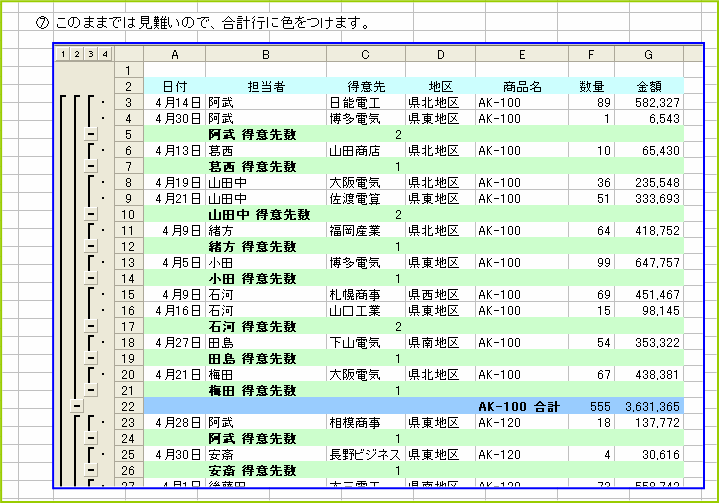Select amount cell 647,757
Viewport: 719px width, 503px height.
click(648, 262)
